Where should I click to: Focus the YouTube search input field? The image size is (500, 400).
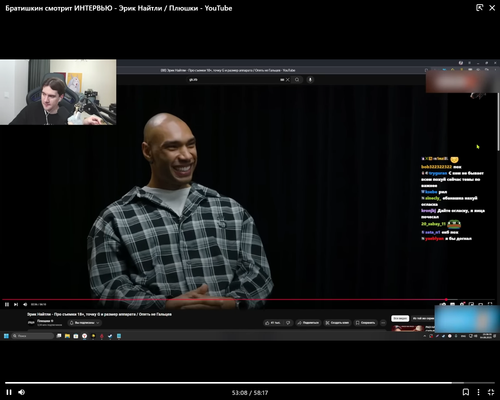click(x=233, y=80)
